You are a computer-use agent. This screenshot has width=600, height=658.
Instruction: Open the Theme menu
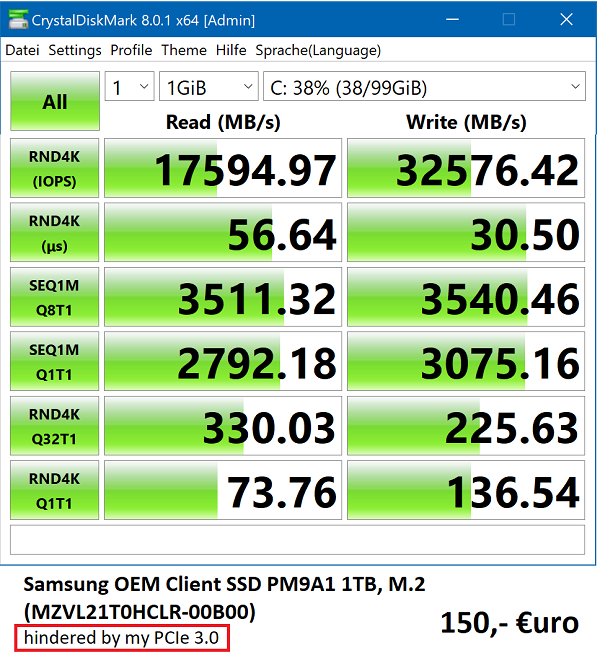point(184,50)
